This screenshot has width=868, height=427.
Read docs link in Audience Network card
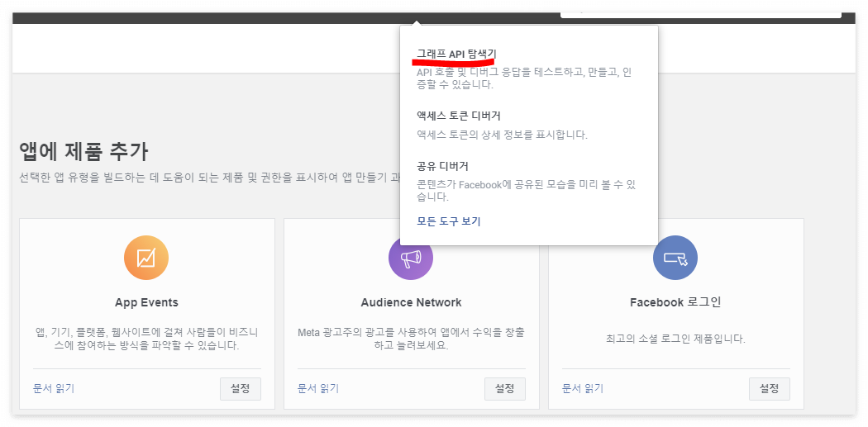click(x=318, y=388)
